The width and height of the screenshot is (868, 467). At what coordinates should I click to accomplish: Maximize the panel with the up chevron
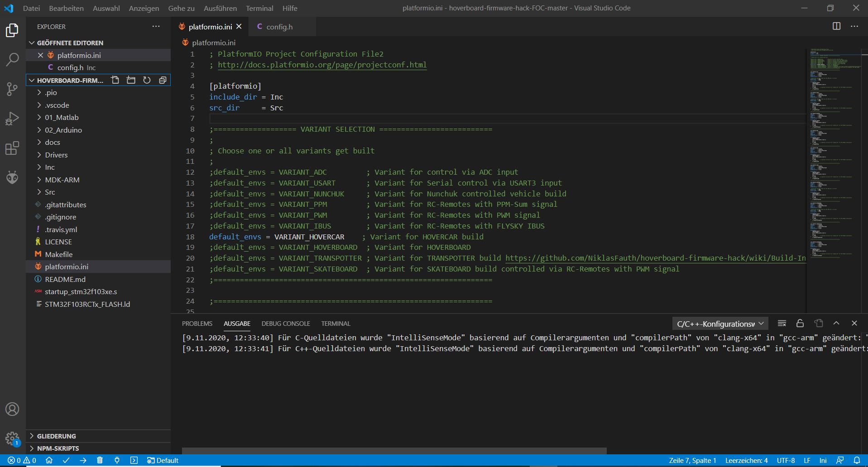(x=836, y=324)
